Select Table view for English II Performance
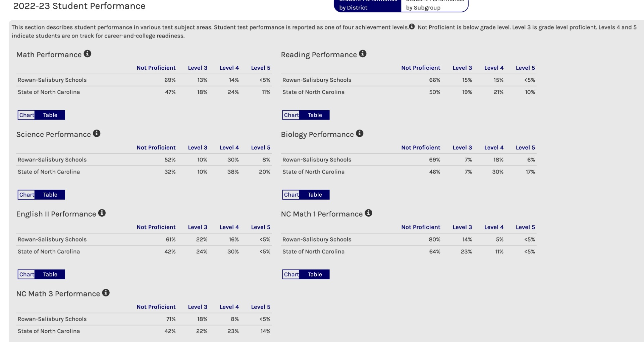Viewport: 644px width, 342px height. pyautogui.click(x=50, y=274)
